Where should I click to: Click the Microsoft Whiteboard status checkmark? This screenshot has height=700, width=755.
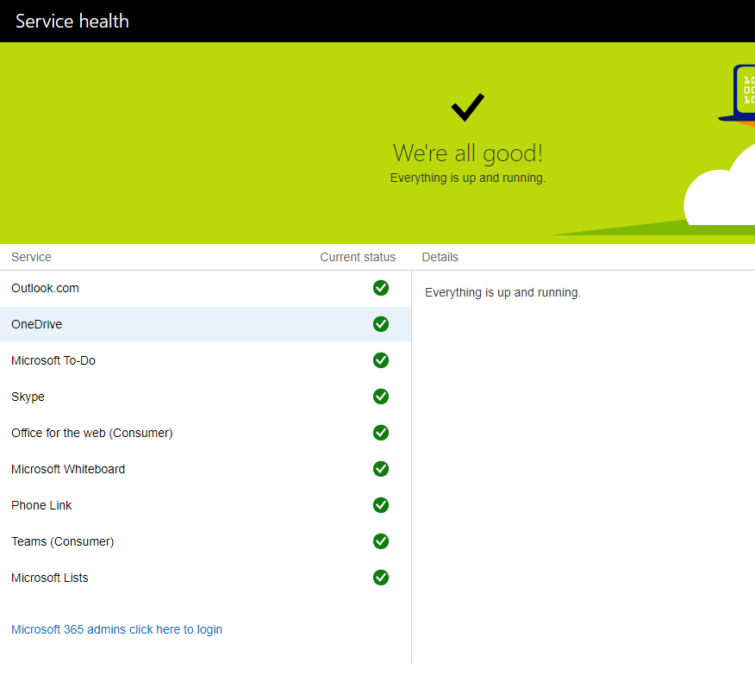[x=380, y=469]
